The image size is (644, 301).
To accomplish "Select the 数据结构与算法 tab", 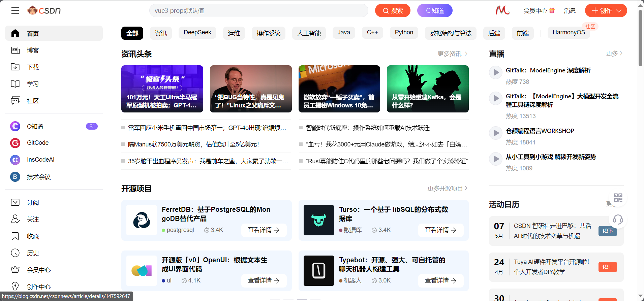I will [451, 33].
